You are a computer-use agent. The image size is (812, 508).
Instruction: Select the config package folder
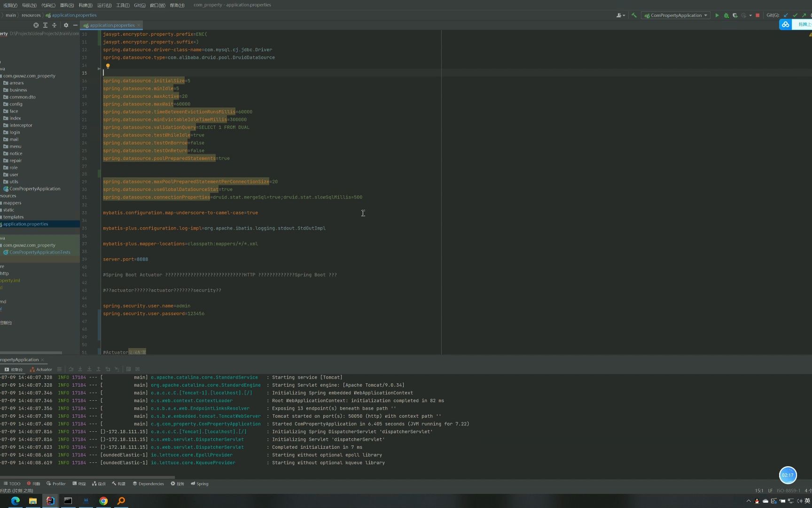[x=16, y=104]
